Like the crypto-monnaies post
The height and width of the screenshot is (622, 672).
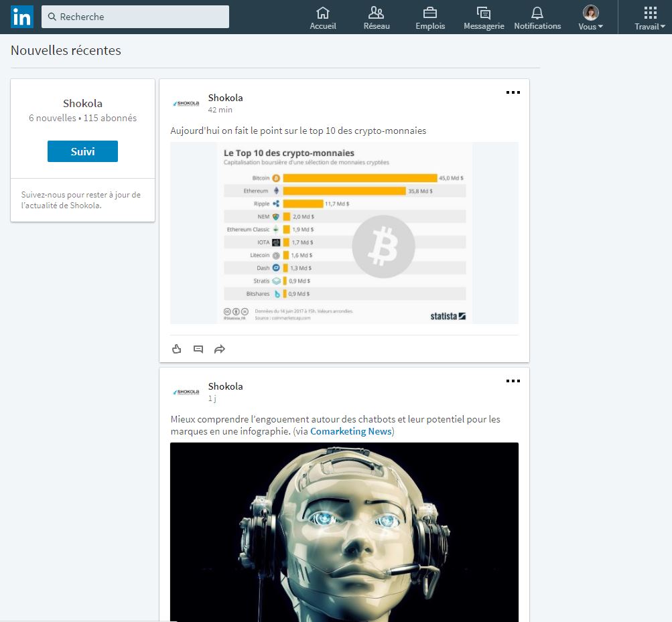176,349
